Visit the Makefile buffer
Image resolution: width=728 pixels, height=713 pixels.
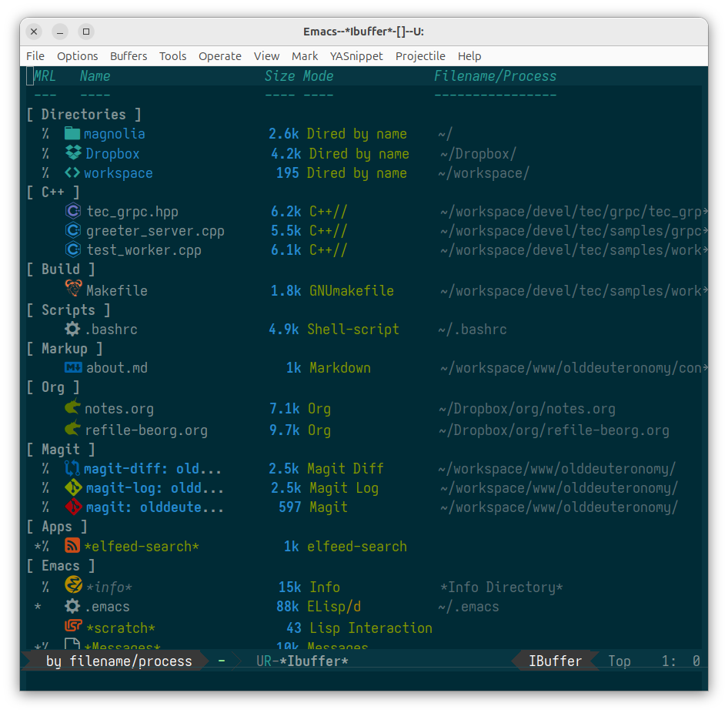[x=117, y=291]
